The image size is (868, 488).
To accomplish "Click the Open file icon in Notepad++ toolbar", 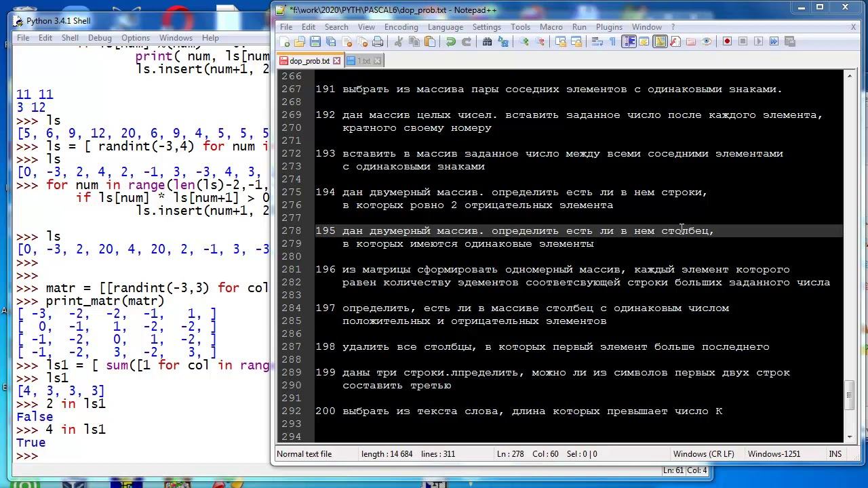I will pyautogui.click(x=300, y=41).
